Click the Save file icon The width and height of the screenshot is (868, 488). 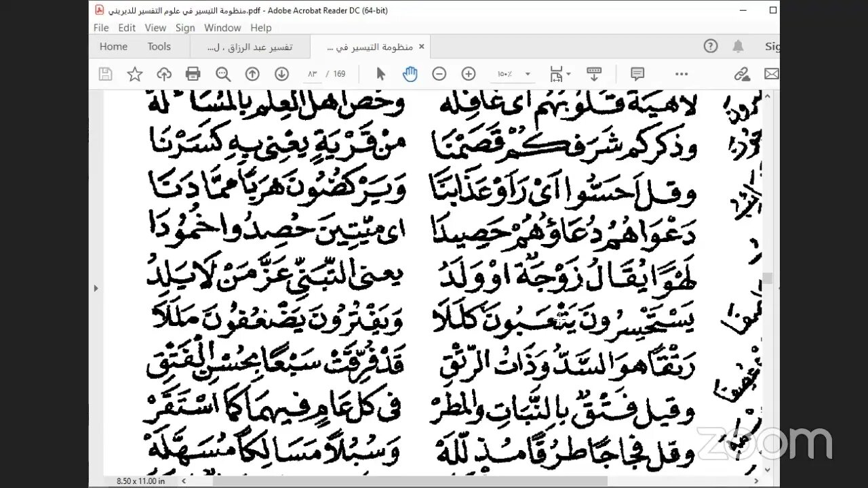[105, 74]
